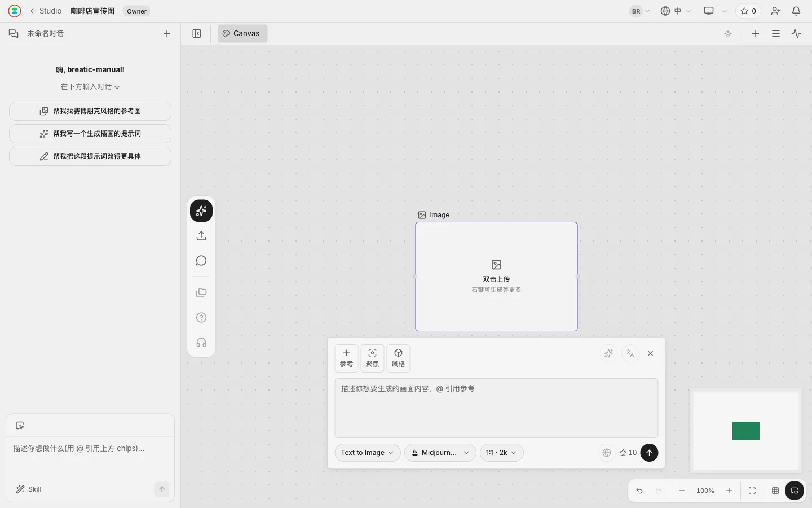This screenshot has height=508, width=812.
Task: Select the Image node label
Action: 434,215
